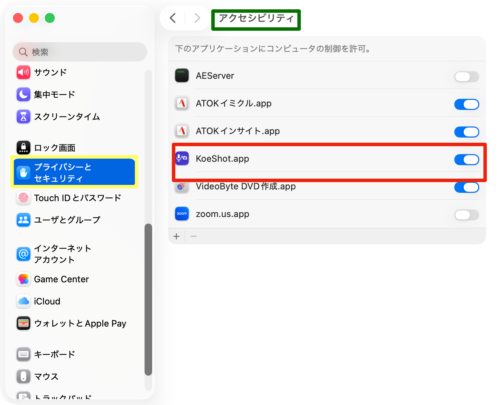Select プライバシーとセキュリティ in sidebar
Screen dimensions: 500x405
pyautogui.click(x=74, y=172)
